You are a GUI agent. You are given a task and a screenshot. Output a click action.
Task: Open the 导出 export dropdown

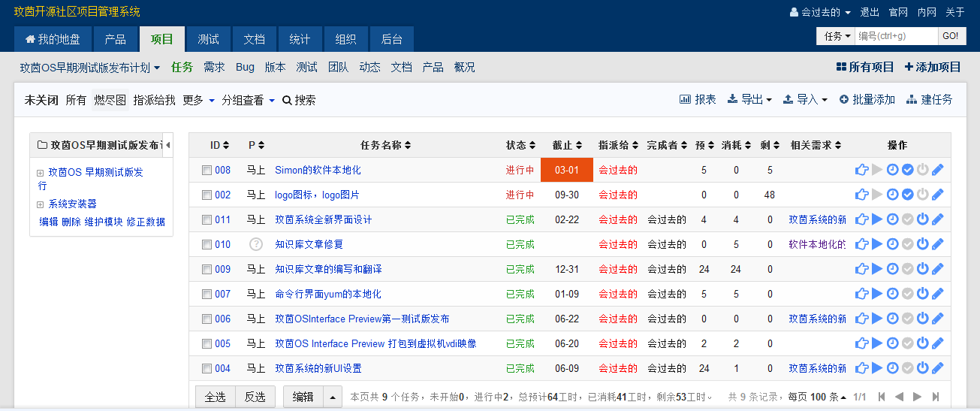(749, 100)
